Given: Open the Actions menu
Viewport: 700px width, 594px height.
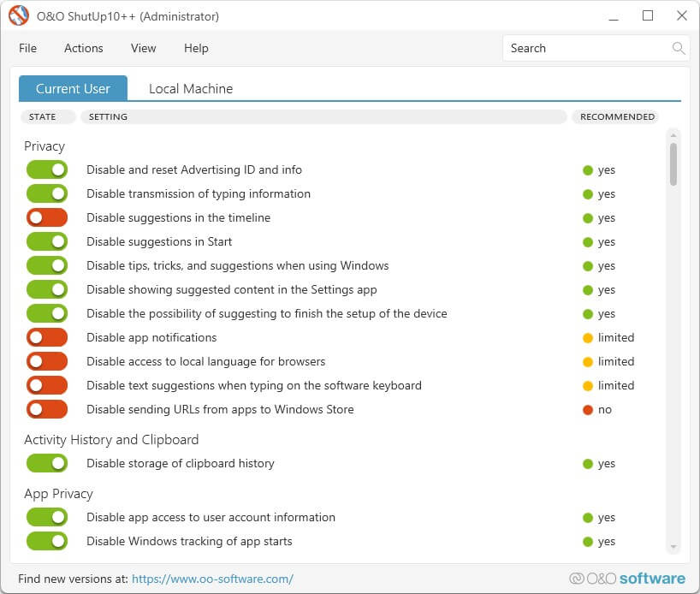Looking at the screenshot, I should click(84, 48).
